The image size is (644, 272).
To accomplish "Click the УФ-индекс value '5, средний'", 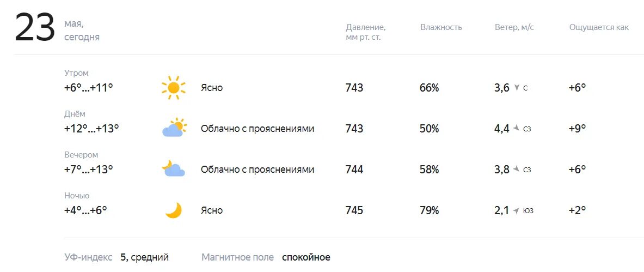I will click(145, 258).
